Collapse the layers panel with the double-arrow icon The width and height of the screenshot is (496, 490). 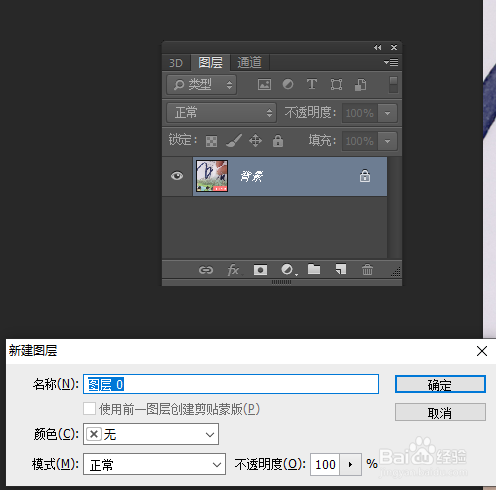click(377, 48)
